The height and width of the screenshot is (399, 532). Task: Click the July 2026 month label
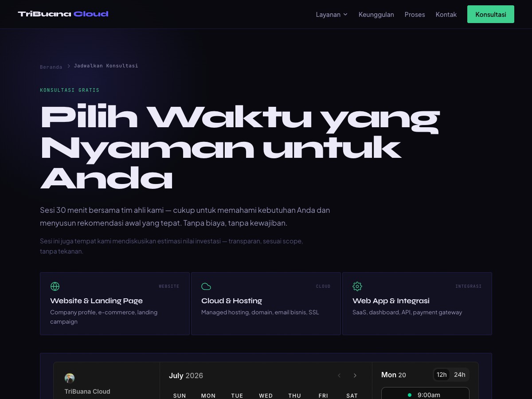[x=186, y=376]
